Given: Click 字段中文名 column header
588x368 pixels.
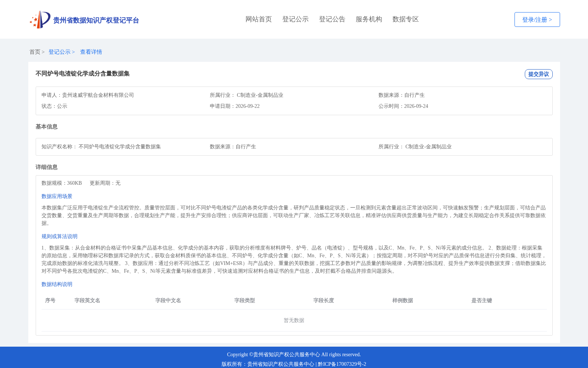Looking at the screenshot, I should tap(168, 300).
